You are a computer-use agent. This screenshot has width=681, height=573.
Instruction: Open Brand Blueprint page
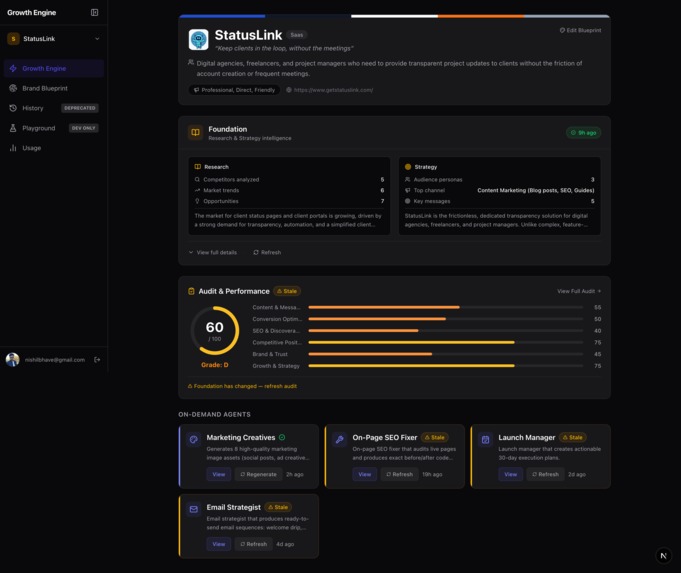[x=54, y=88]
